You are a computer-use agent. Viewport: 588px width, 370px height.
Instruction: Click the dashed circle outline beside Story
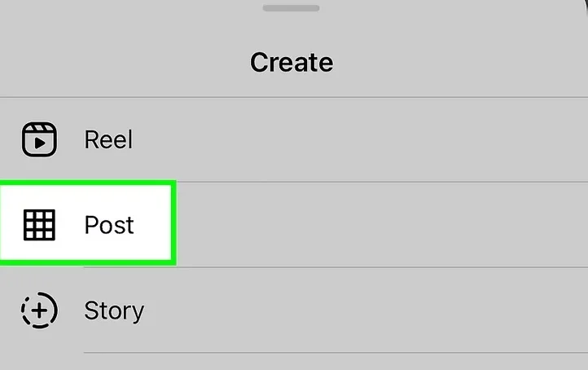point(24,311)
